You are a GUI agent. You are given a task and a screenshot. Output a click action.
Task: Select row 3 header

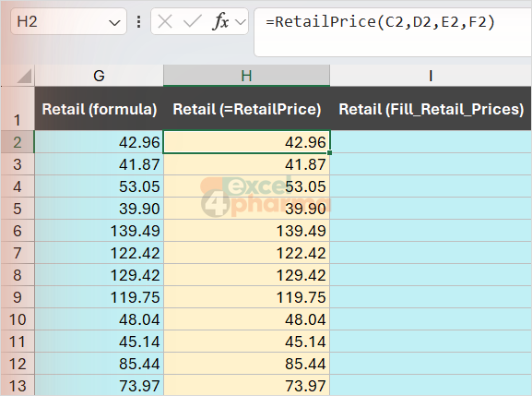tap(18, 164)
